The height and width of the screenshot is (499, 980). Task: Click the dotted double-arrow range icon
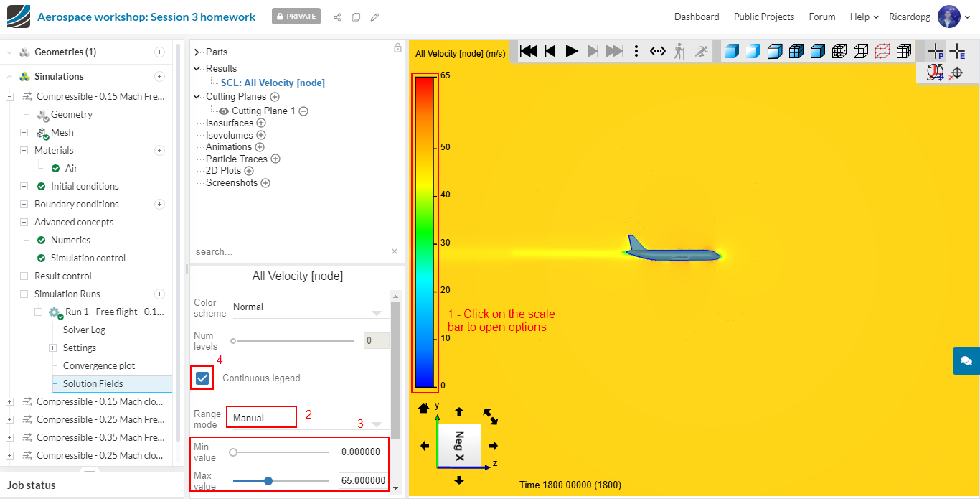[x=658, y=51]
